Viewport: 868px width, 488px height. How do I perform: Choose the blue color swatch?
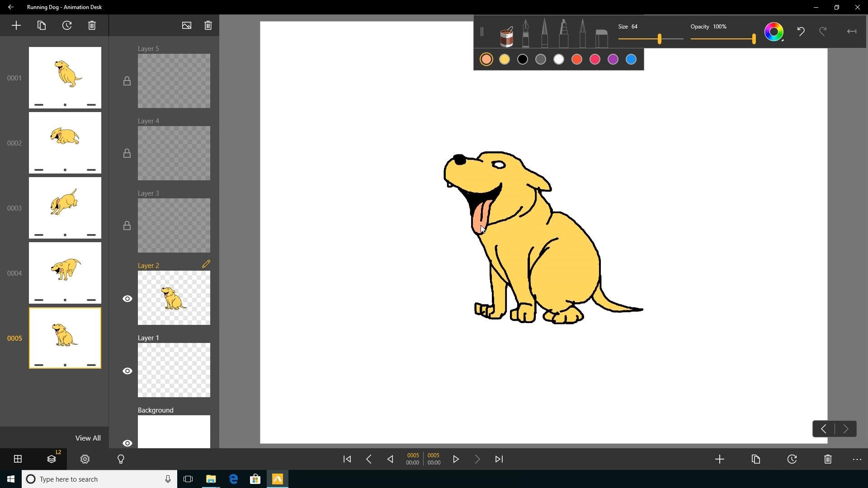(631, 59)
